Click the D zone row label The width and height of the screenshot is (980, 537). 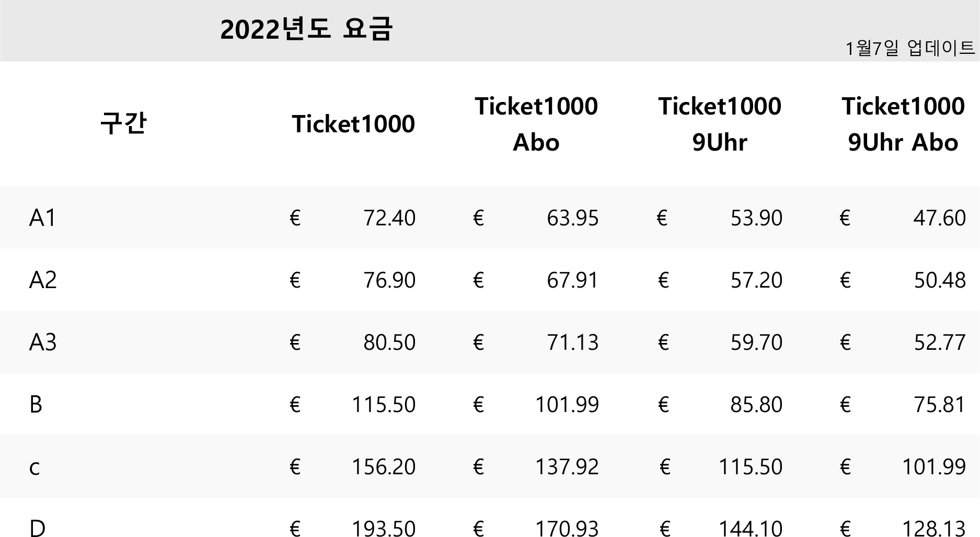click(37, 528)
